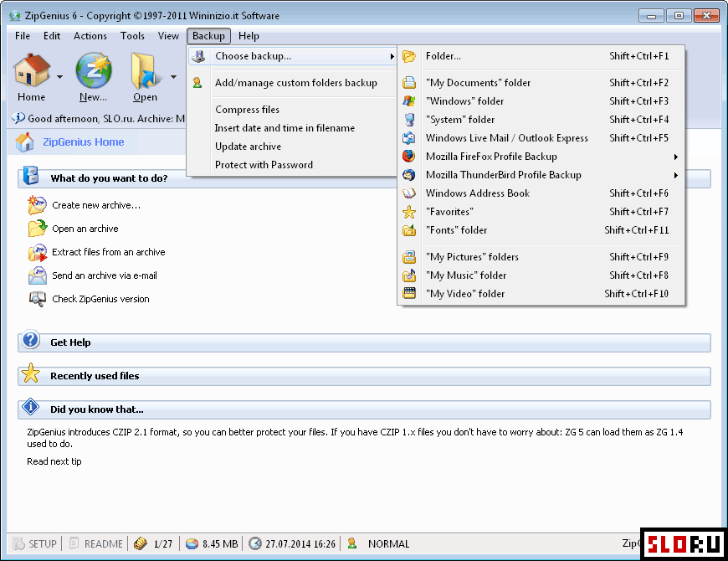This screenshot has width=728, height=561.
Task: Open the View menu
Action: 168,36
